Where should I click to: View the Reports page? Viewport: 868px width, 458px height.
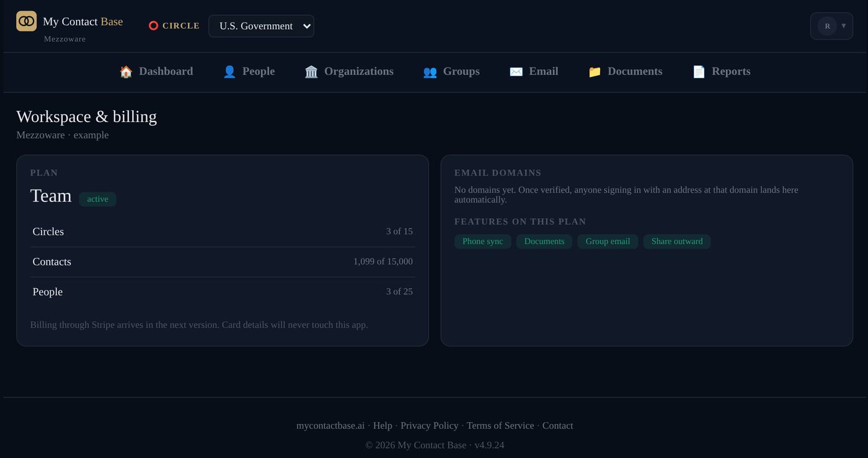click(x=721, y=71)
